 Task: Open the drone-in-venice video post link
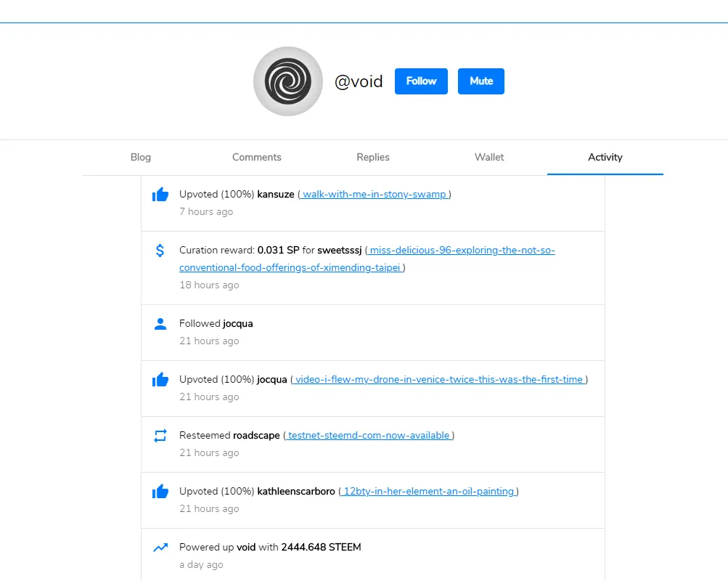(x=438, y=379)
